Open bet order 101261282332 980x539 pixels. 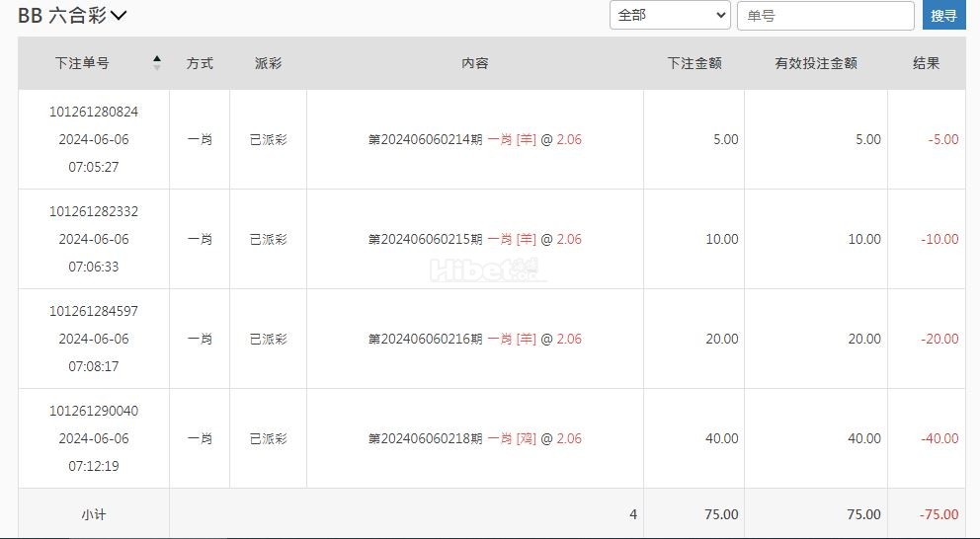94,211
